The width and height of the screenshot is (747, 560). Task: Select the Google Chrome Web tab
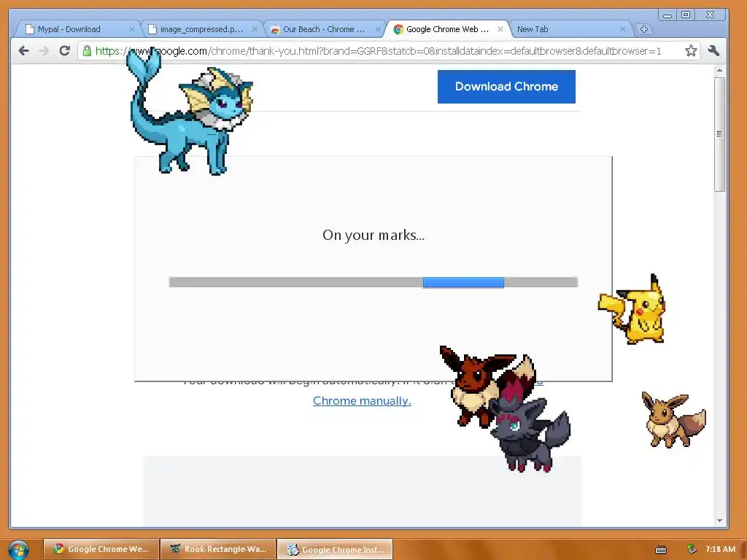click(446, 29)
